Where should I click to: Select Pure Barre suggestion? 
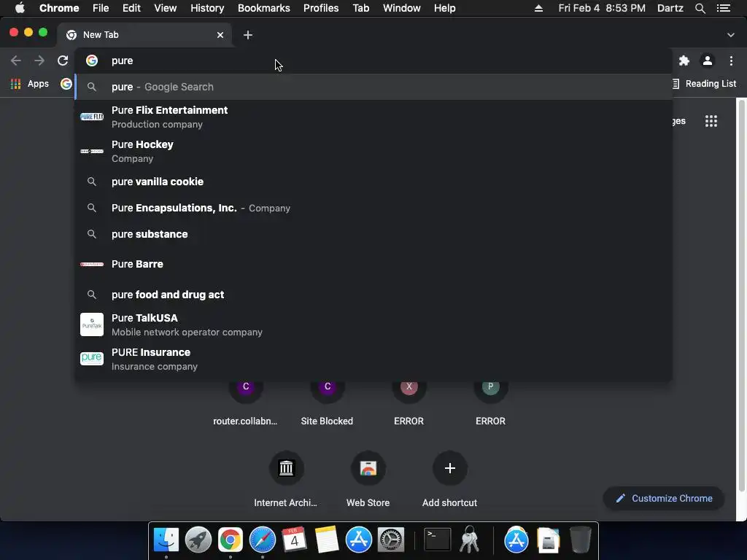pos(373,264)
